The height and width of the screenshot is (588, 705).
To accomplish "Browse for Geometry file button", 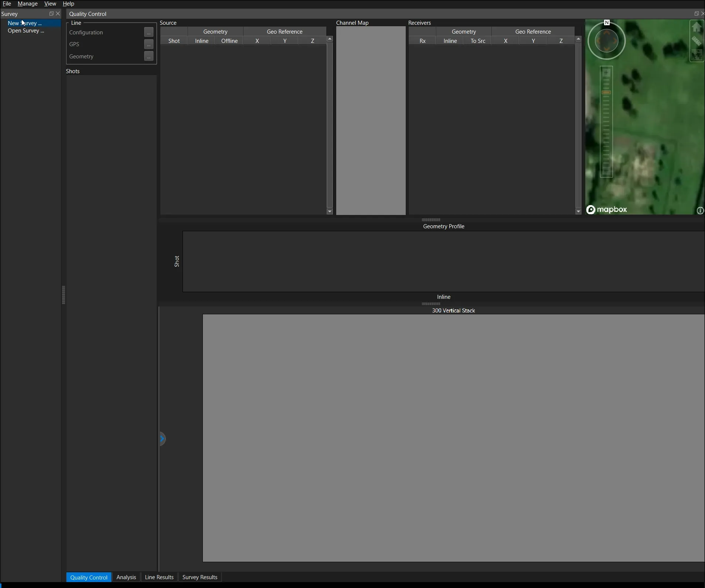I will tap(149, 57).
